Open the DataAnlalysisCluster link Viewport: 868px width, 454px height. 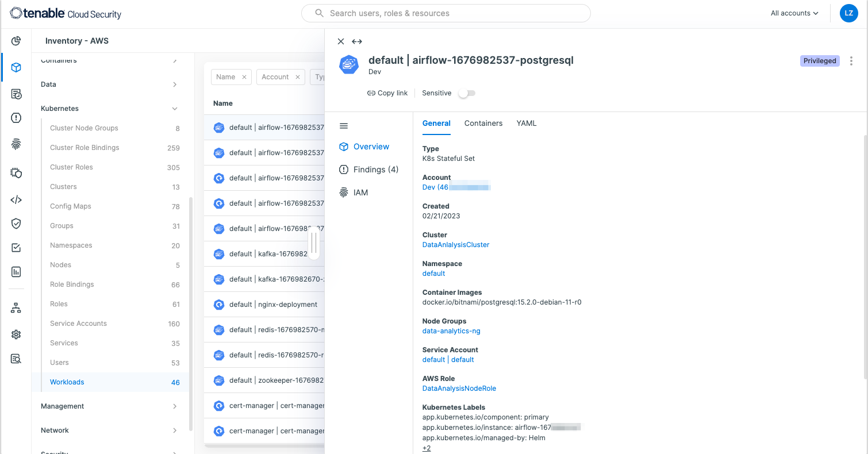click(455, 244)
